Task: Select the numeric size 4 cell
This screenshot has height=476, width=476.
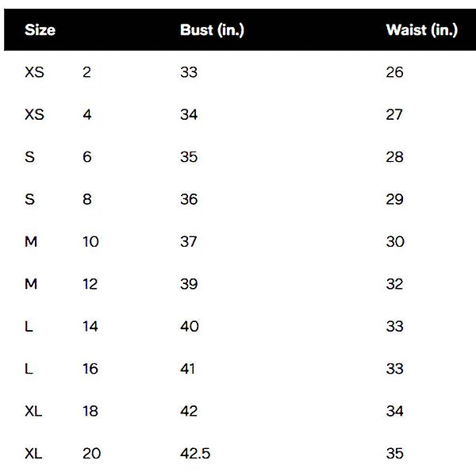Action: click(x=86, y=115)
